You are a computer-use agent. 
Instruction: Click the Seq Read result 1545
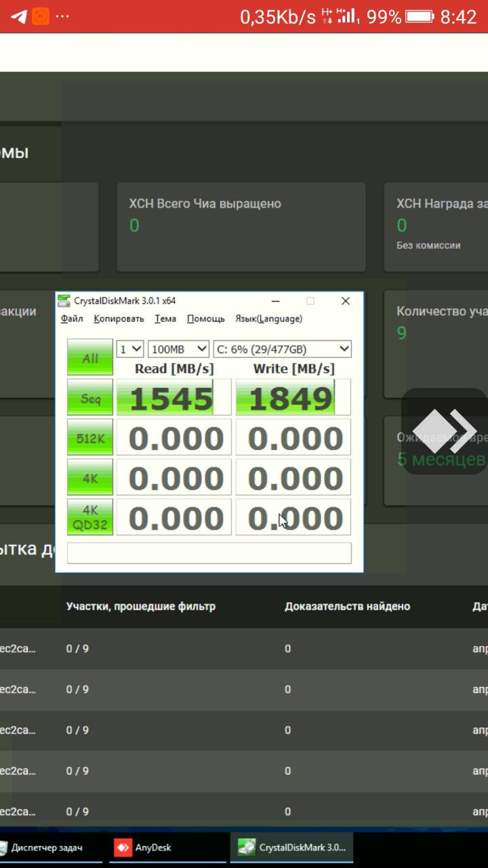173,398
